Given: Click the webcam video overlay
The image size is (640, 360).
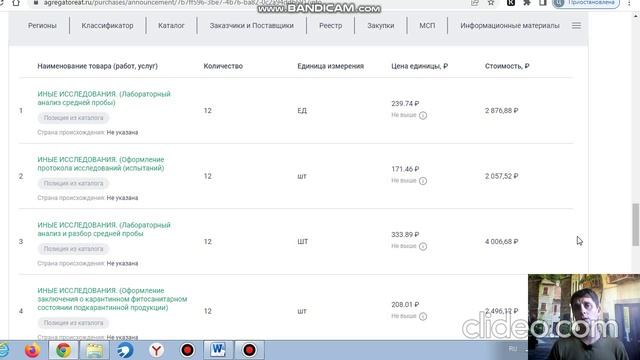Looking at the screenshot, I should coord(584,317).
